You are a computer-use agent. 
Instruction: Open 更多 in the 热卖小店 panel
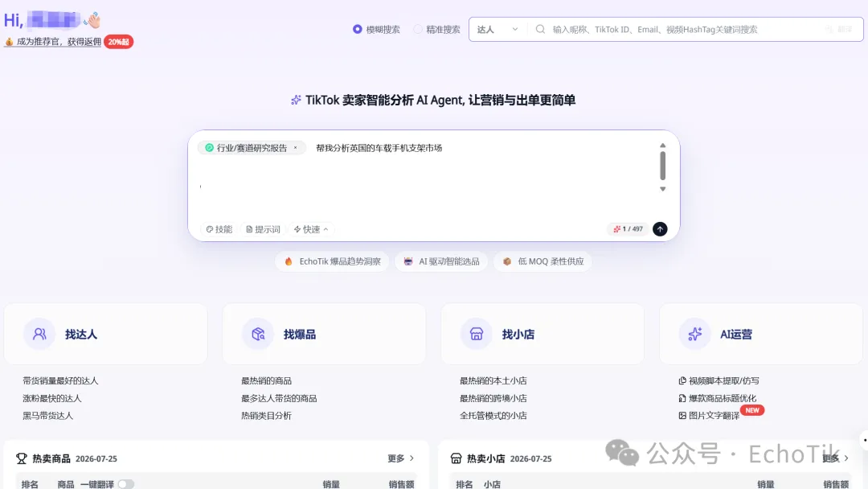[x=835, y=458]
